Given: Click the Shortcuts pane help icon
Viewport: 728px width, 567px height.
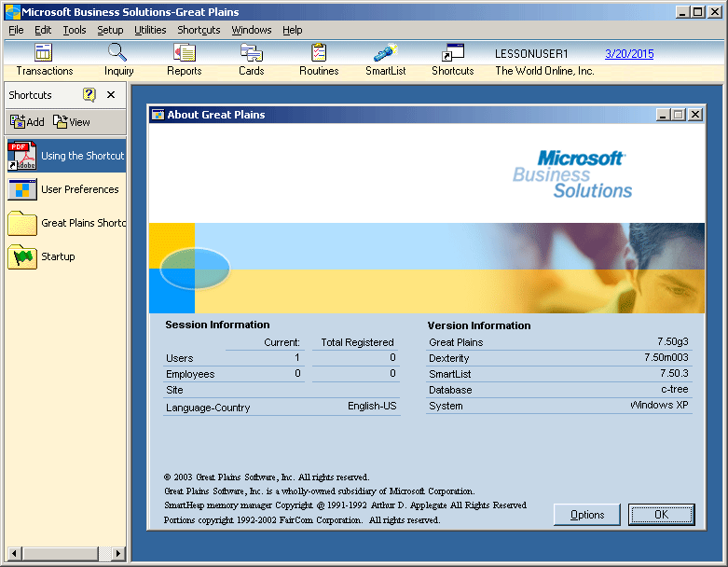Looking at the screenshot, I should coord(89,95).
